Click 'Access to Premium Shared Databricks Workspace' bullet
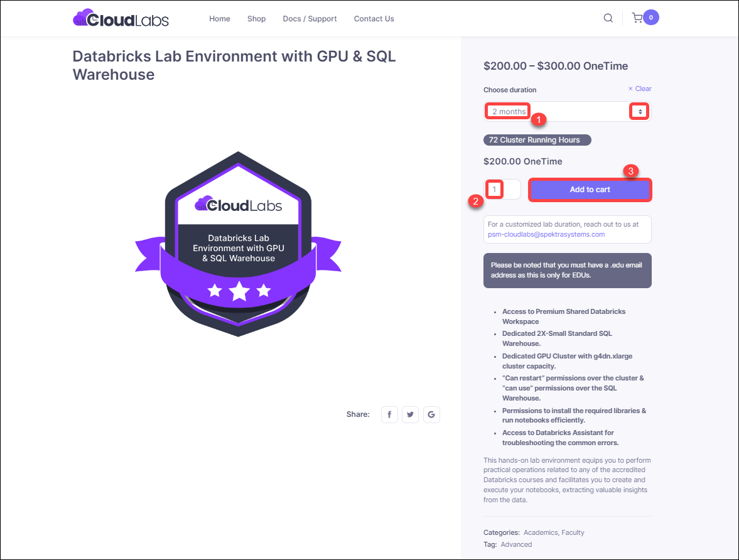 [x=564, y=316]
